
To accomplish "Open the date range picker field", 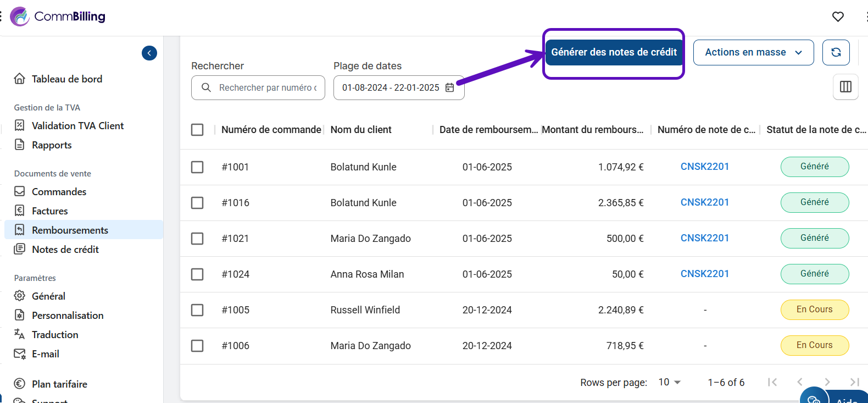I will [391, 87].
